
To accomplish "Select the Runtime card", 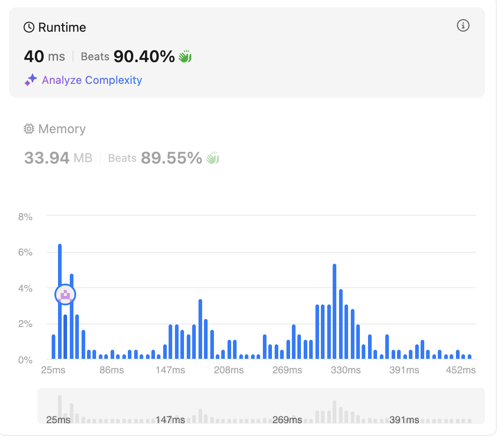I will [247, 53].
